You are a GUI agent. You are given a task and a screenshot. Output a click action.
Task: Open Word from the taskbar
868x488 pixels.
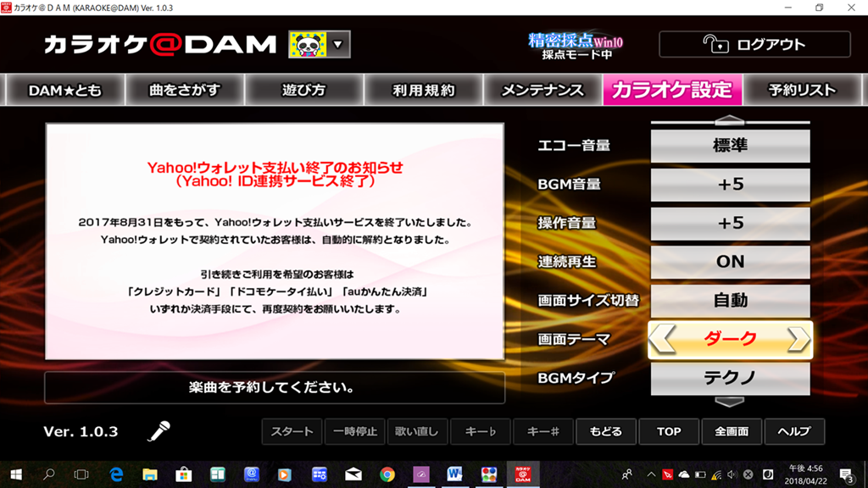[x=454, y=474]
